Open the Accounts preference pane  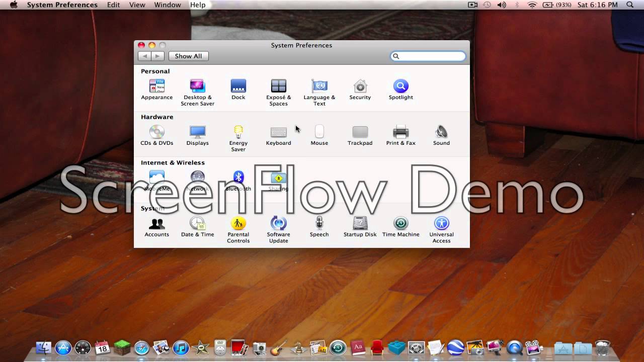click(157, 227)
